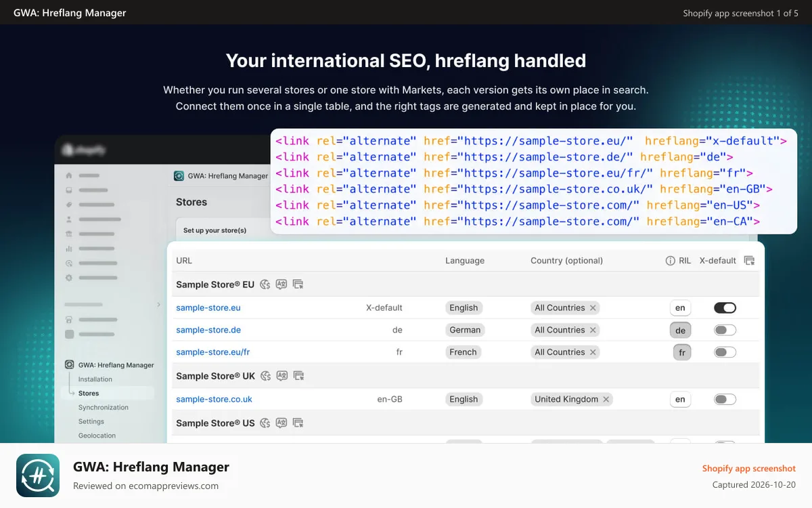Open English language selector for sample-store.co.uk
812x508 pixels.
[464, 400]
